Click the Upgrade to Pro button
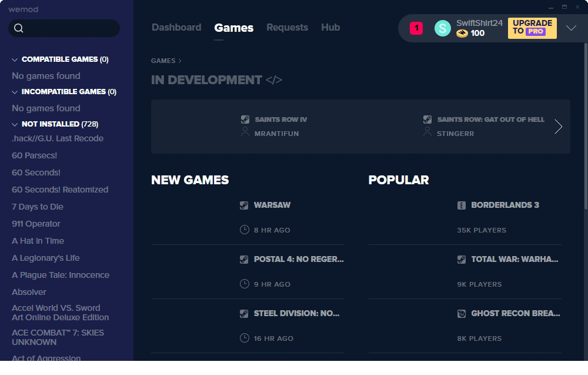Viewport: 588px width, 375px height. [x=532, y=28]
